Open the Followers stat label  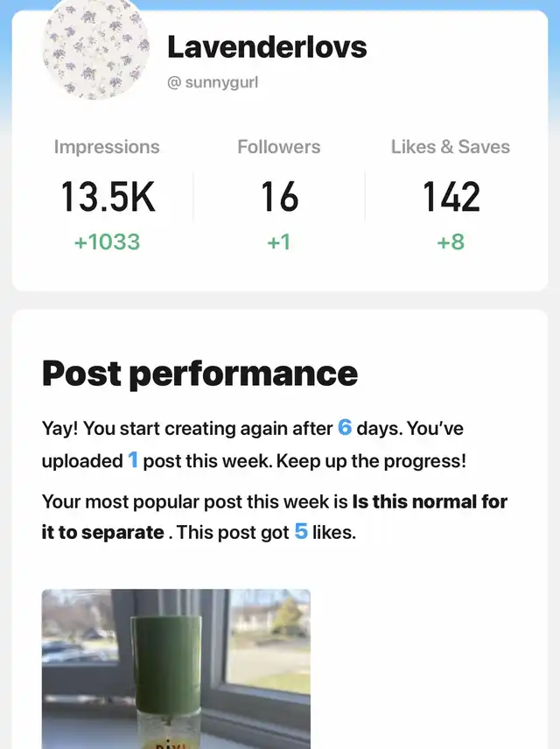point(279,147)
